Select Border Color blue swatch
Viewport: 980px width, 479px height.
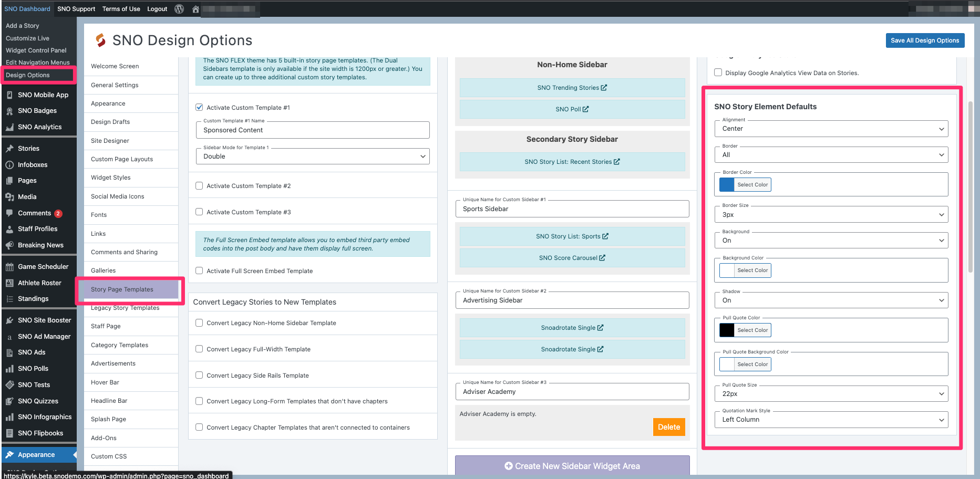tap(727, 185)
